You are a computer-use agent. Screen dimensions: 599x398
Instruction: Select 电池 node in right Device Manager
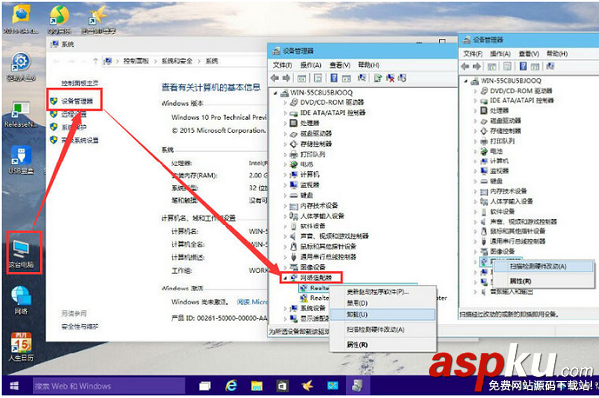pos(496,151)
